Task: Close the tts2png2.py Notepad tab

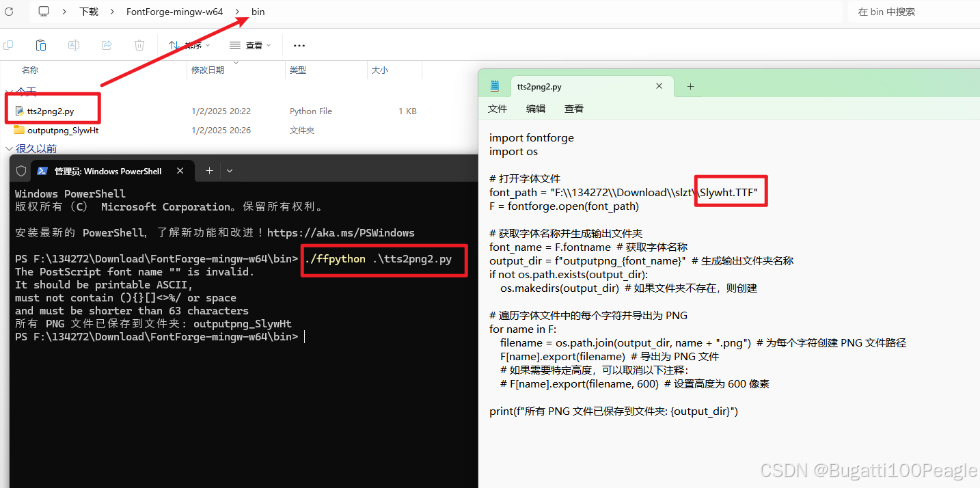Action: 659,87
